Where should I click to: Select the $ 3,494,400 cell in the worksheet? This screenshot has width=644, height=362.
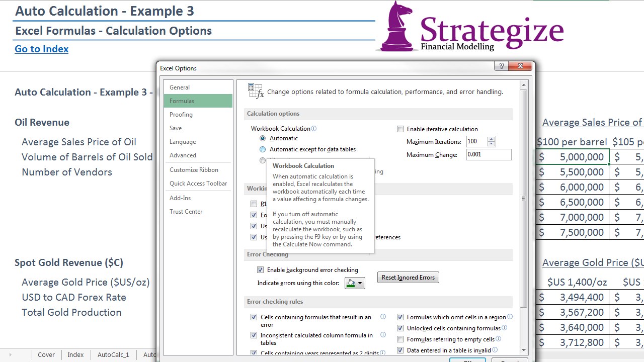[x=573, y=297]
